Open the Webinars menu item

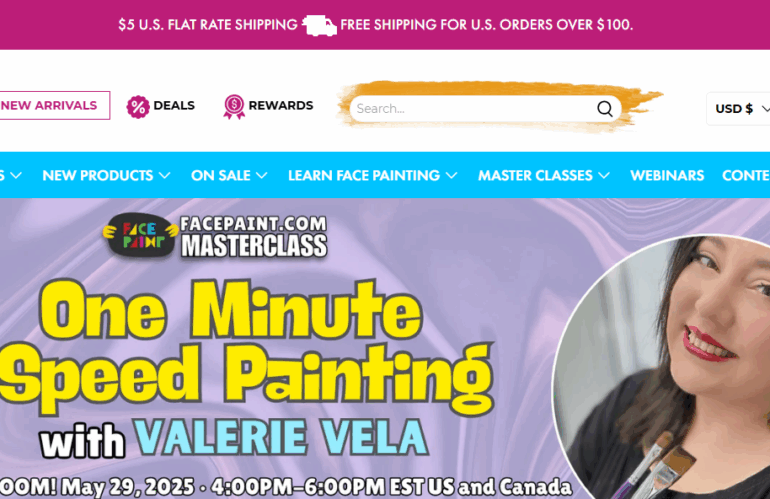(667, 175)
